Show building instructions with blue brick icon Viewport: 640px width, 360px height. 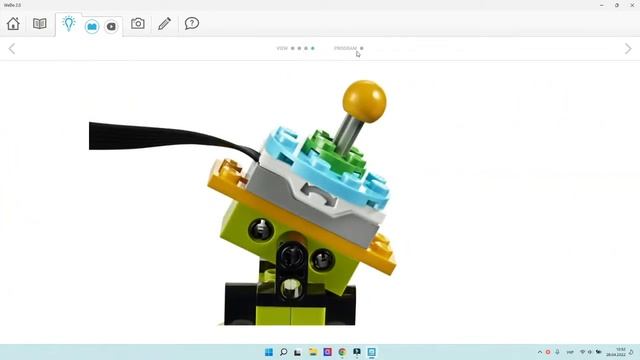[x=92, y=27]
